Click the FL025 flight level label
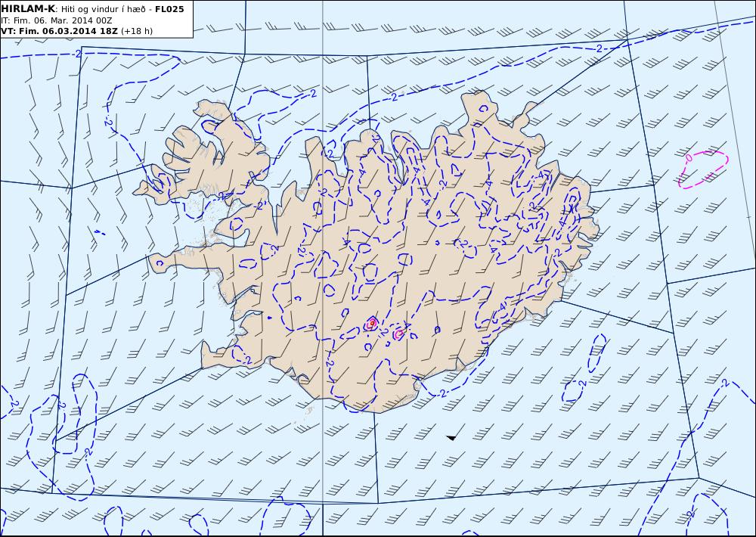Image resolution: width=756 pixels, height=537 pixels. pyautogui.click(x=169, y=9)
